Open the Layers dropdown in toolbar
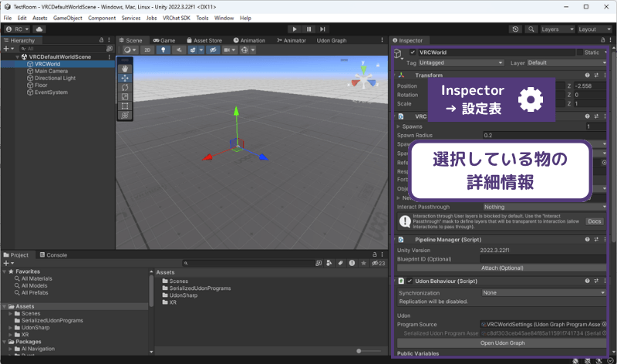The image size is (617, 364). 557,29
